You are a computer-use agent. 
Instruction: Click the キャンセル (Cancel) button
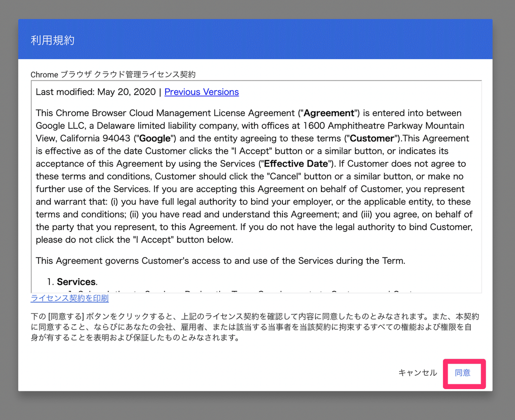(x=418, y=373)
